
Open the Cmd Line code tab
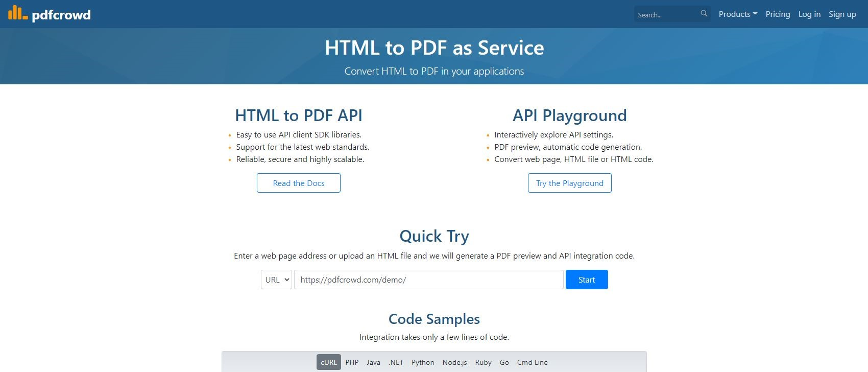(x=532, y=362)
